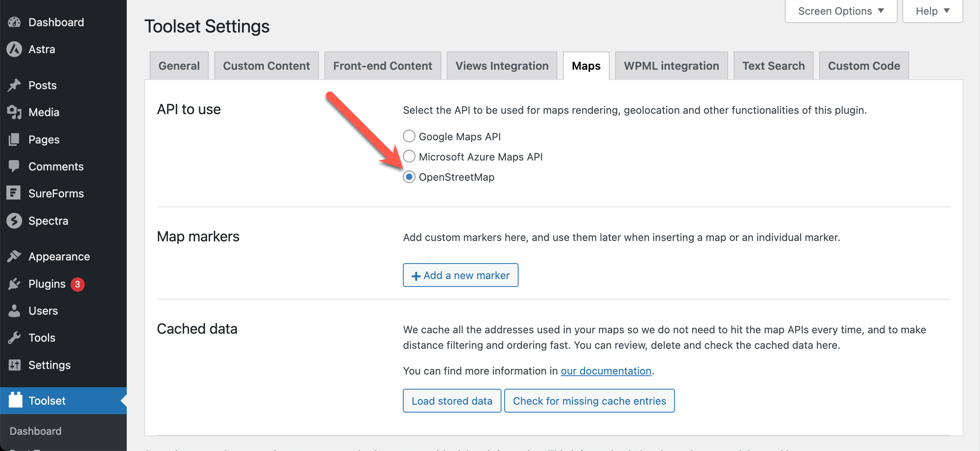Click the Posts pushpin icon
Image resolution: width=980 pixels, height=451 pixels.
coord(14,85)
